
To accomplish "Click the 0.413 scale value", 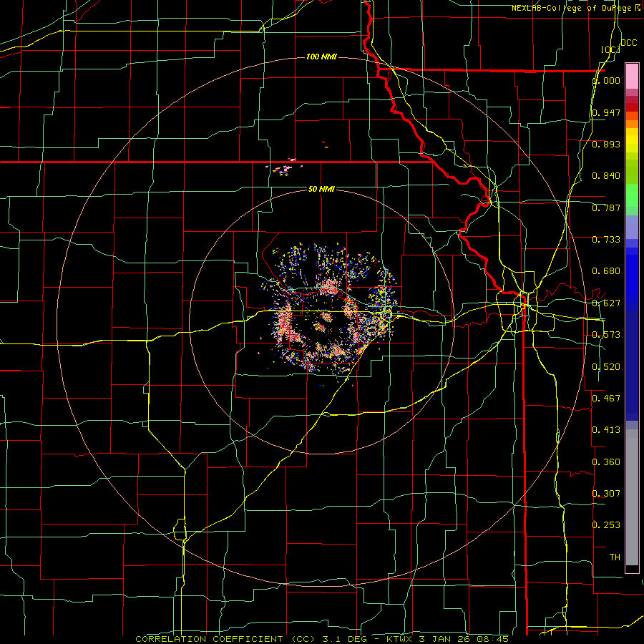I will pyautogui.click(x=606, y=430).
